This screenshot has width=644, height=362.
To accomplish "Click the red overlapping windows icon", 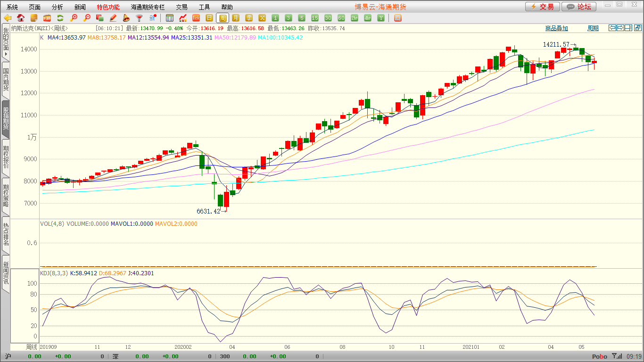I will [x=100, y=18].
